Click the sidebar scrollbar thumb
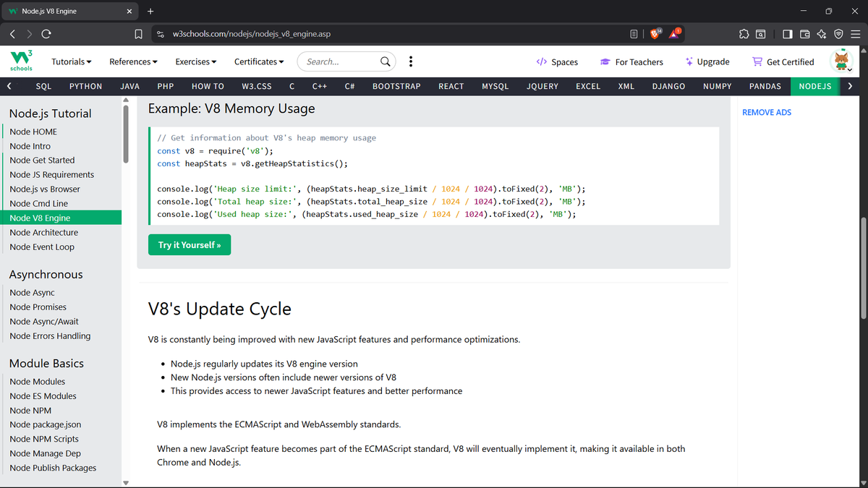The image size is (868, 488). [126, 134]
